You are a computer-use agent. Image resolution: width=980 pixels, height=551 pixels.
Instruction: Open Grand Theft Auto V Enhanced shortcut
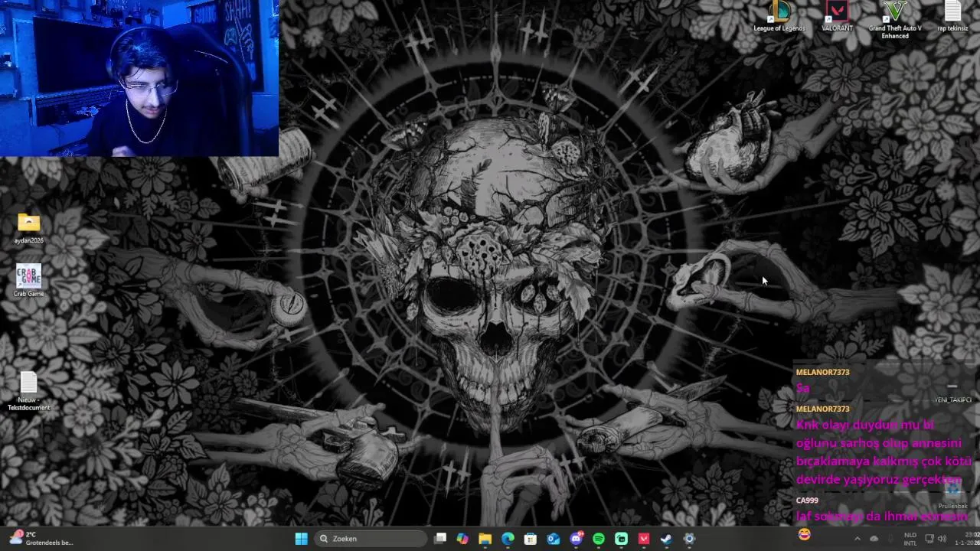895,20
